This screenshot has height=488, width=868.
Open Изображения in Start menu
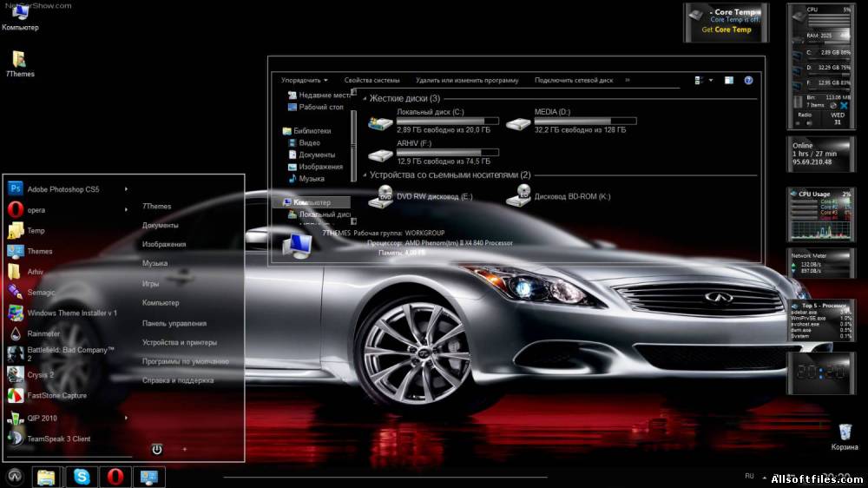pos(164,244)
